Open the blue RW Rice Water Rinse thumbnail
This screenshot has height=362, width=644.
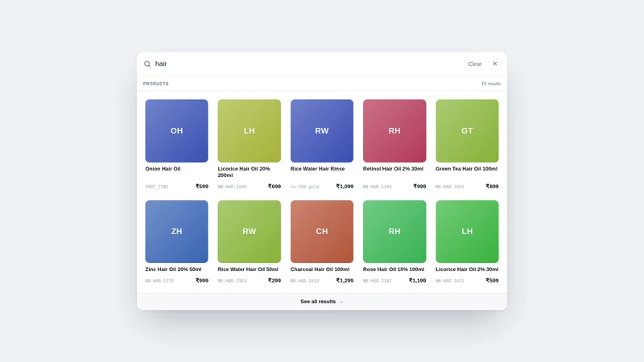(x=321, y=131)
